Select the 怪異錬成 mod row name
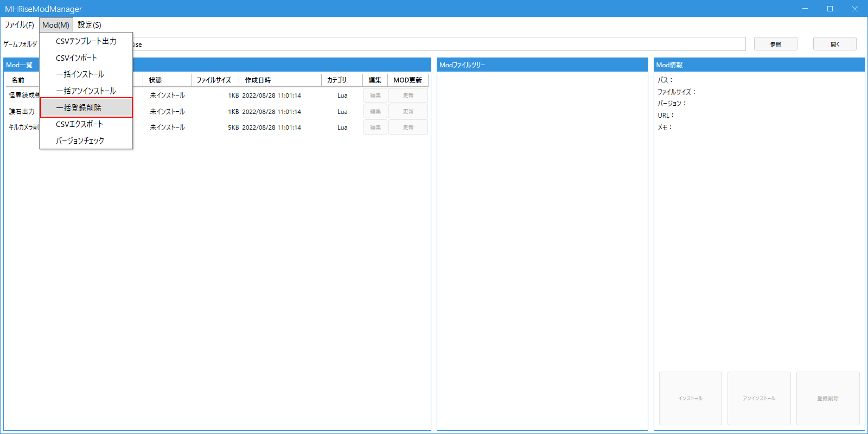 [24, 95]
